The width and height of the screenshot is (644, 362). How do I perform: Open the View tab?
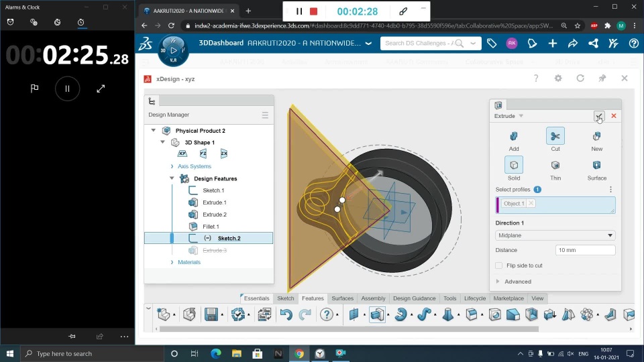[x=537, y=298]
